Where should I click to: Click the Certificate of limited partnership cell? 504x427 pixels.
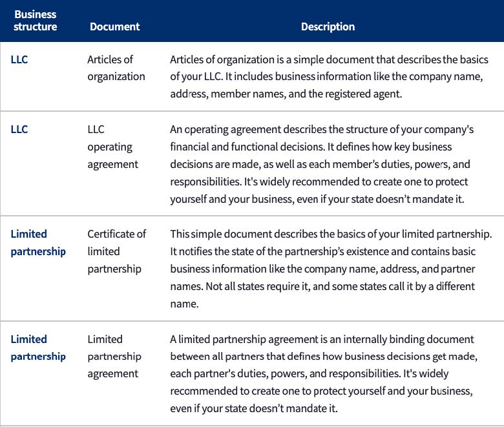pyautogui.click(x=117, y=251)
